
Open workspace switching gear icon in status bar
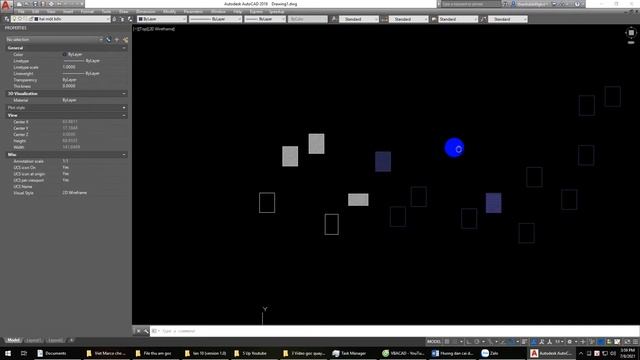[570, 342]
